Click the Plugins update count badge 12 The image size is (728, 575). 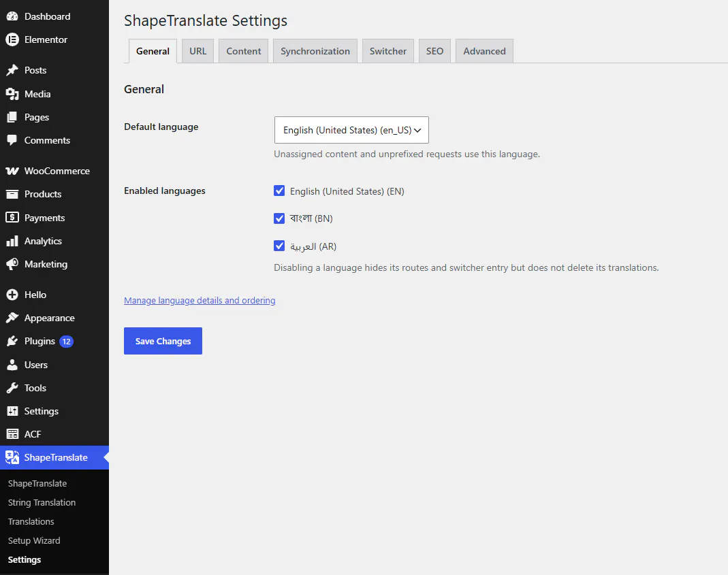(66, 342)
